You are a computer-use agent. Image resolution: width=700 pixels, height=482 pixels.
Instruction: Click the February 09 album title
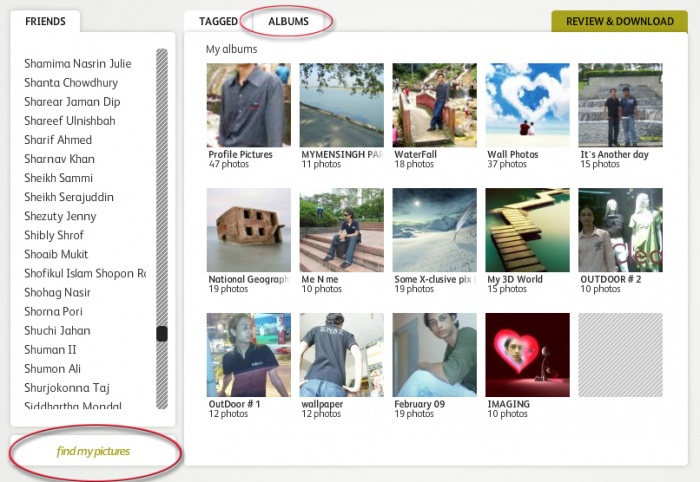(x=419, y=404)
